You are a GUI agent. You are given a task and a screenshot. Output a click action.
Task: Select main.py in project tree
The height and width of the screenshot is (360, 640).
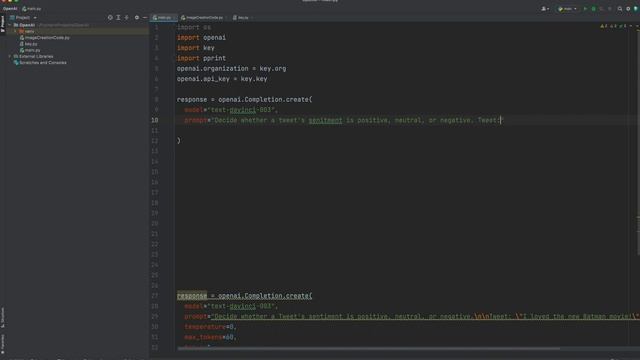[30, 50]
